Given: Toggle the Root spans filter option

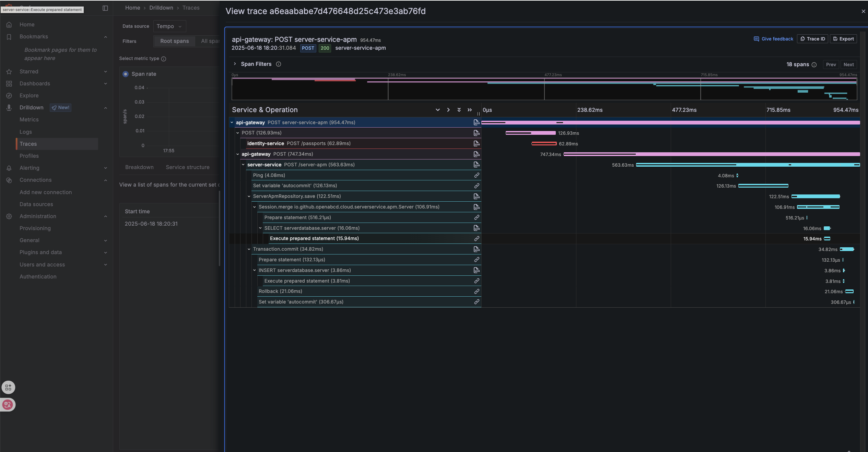Looking at the screenshot, I should [x=174, y=41].
